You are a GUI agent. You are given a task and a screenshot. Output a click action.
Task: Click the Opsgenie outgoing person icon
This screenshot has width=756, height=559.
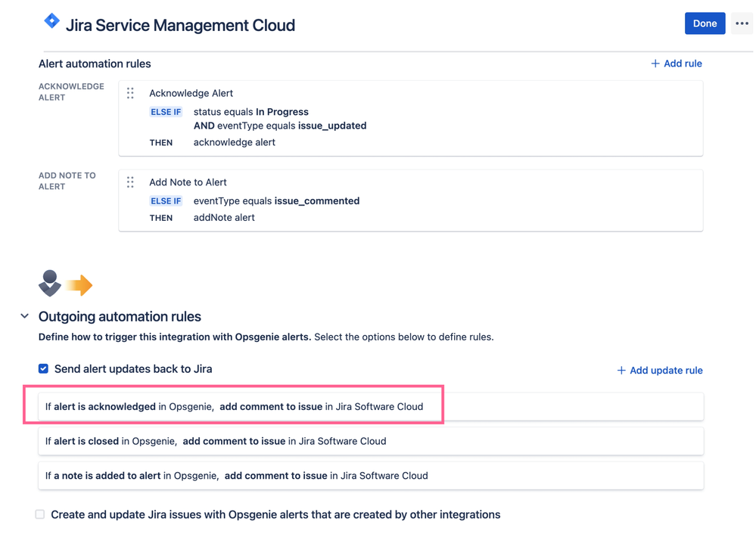(50, 284)
